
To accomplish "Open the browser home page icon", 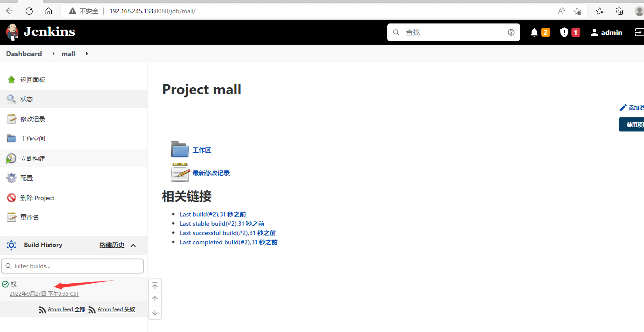I will 49,11.
